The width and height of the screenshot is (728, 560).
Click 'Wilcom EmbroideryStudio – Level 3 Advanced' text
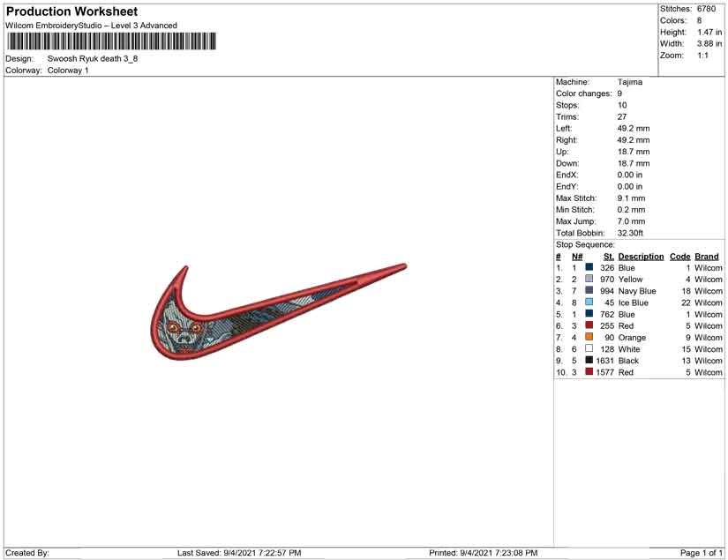click(x=91, y=26)
